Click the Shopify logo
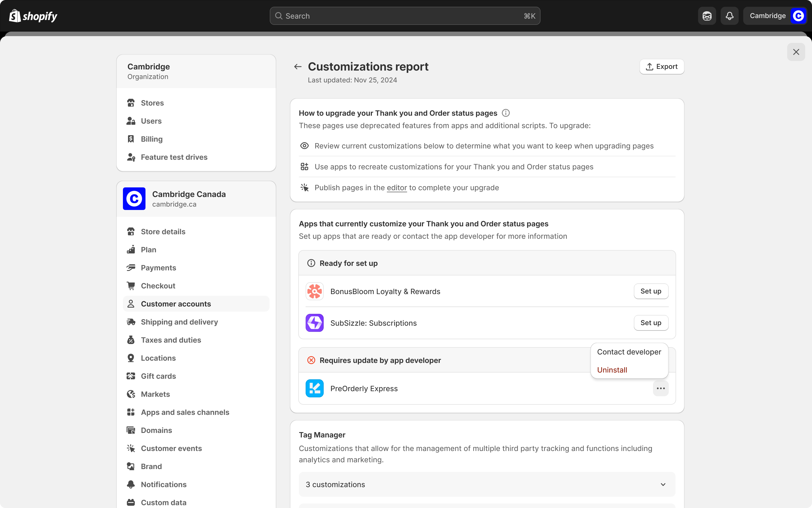 coord(33,16)
